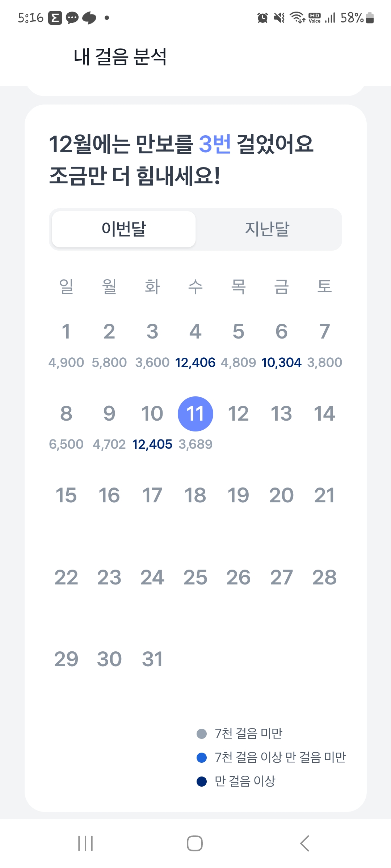Viewport: 391px width, 868px height.
Task: Switch to the 지난달 tab
Action: (x=267, y=229)
